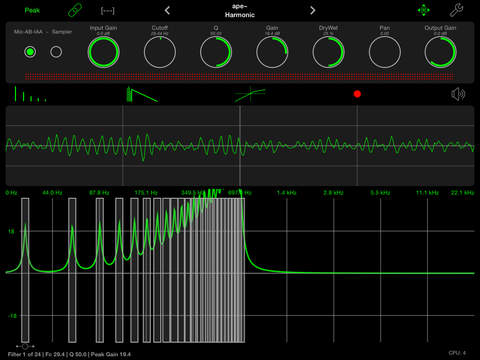This screenshot has width=480, height=360.
Task: Tap the sawtooth envelope icon
Action: tap(142, 94)
